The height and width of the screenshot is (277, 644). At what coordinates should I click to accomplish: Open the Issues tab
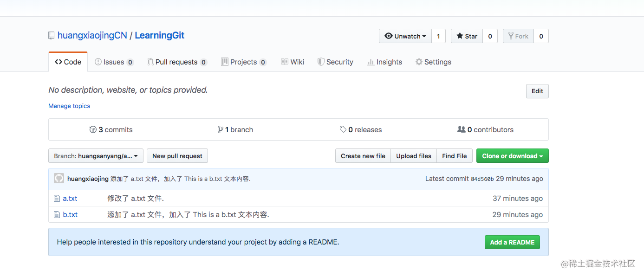pos(114,62)
